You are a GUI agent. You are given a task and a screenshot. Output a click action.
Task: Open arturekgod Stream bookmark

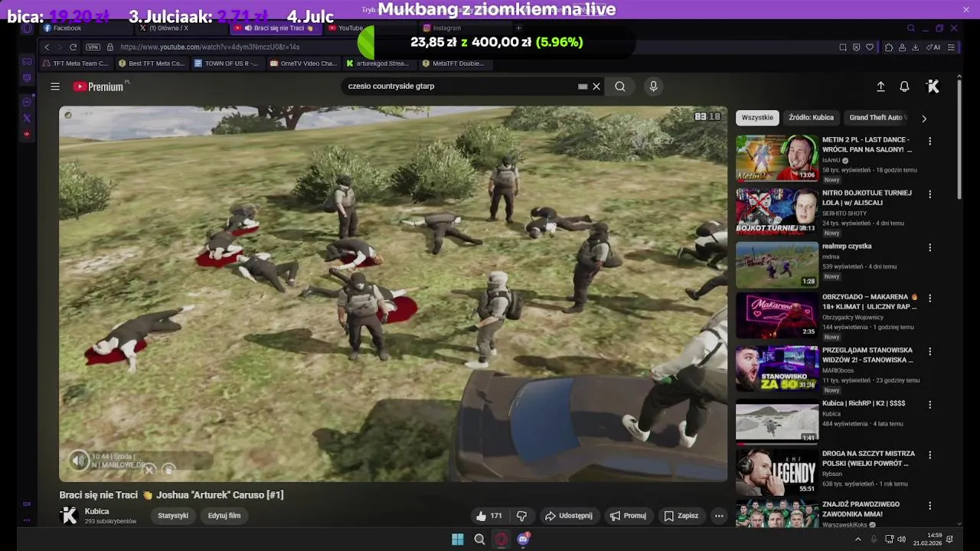[x=378, y=64]
